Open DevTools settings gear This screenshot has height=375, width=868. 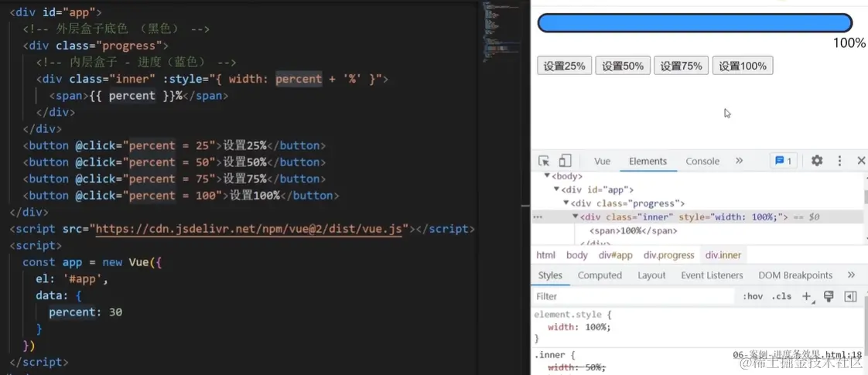click(817, 160)
